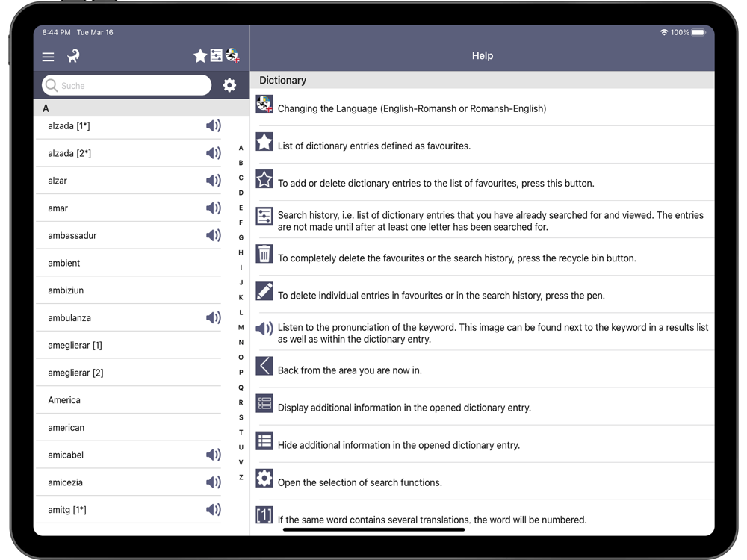
Task: Play pronunciation for ambassadur
Action: (214, 235)
